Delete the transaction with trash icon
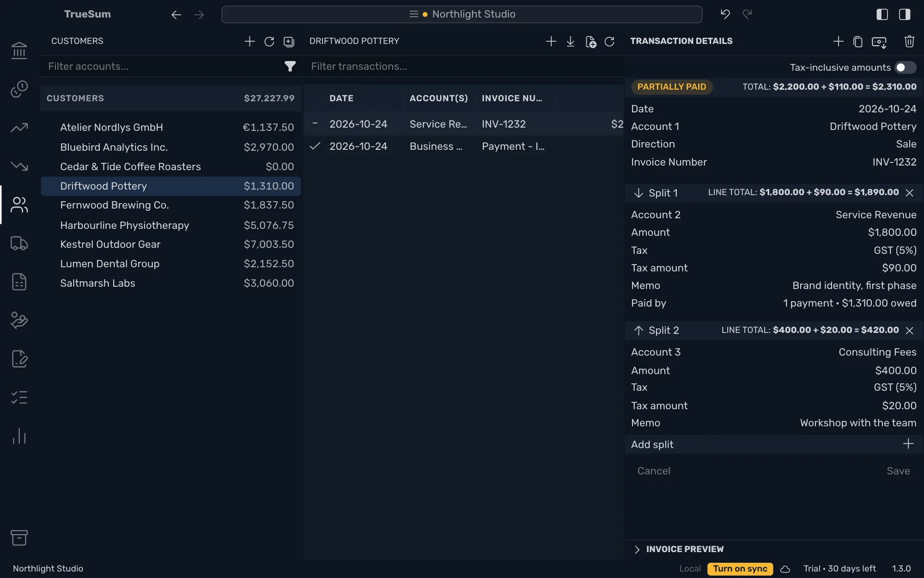Image resolution: width=924 pixels, height=578 pixels. coord(909,42)
